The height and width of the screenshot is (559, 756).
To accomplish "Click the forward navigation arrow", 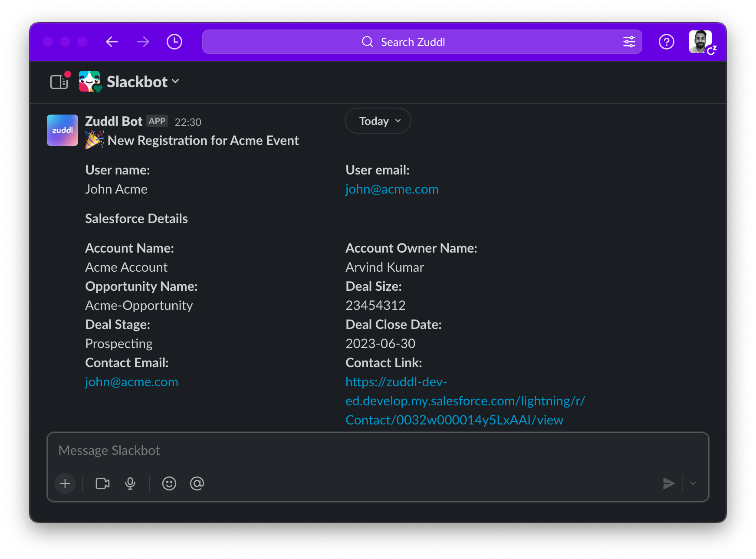I will (x=143, y=42).
